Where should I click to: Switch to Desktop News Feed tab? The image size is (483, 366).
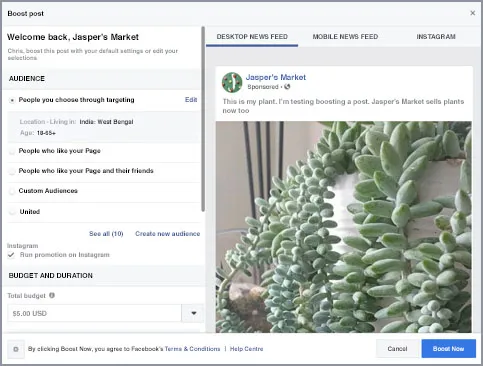click(x=252, y=37)
